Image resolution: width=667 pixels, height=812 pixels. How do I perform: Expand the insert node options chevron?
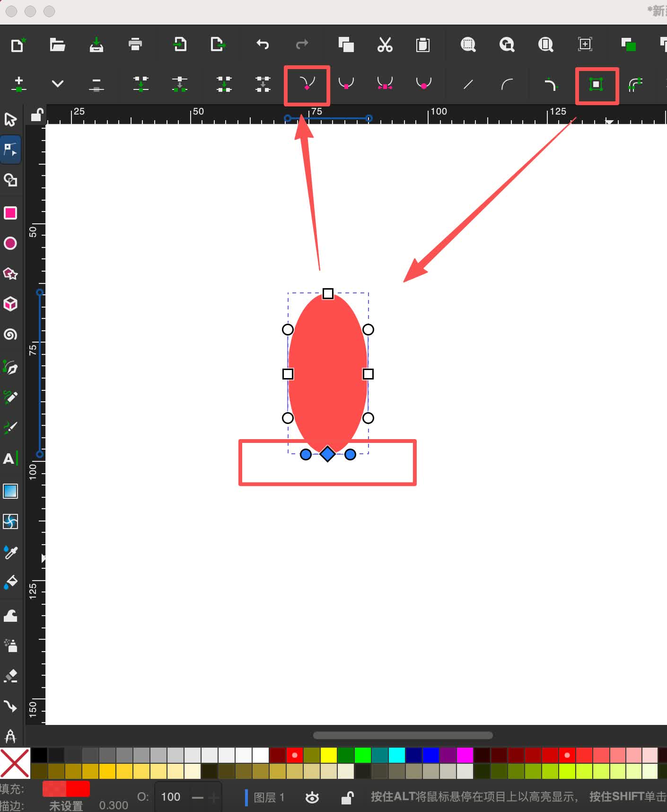click(58, 84)
